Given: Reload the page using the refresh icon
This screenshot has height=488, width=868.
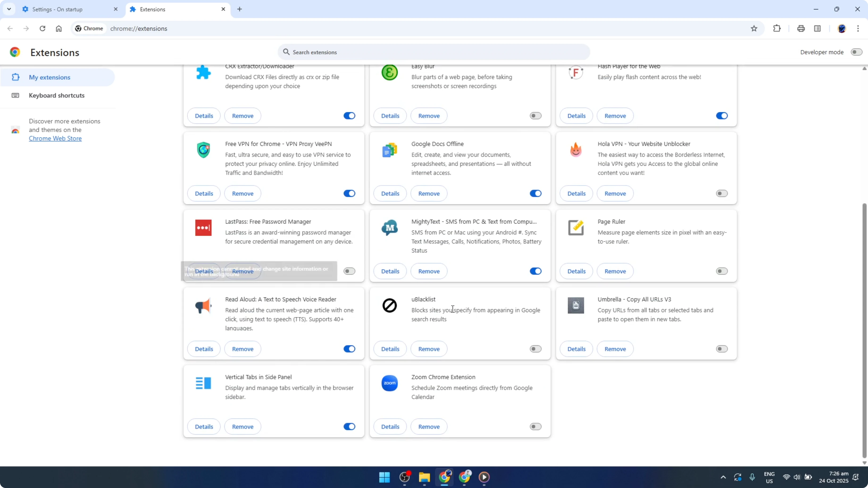Looking at the screenshot, I should (x=42, y=29).
